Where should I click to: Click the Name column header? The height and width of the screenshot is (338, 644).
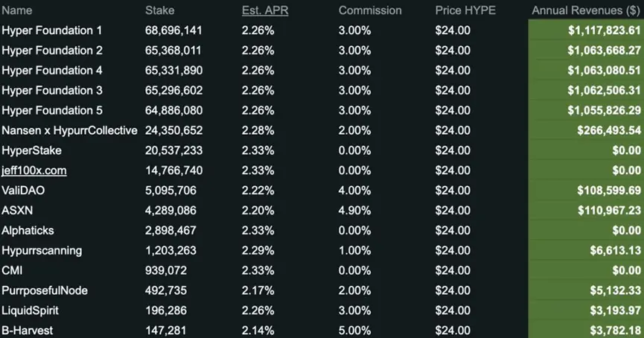coord(17,10)
